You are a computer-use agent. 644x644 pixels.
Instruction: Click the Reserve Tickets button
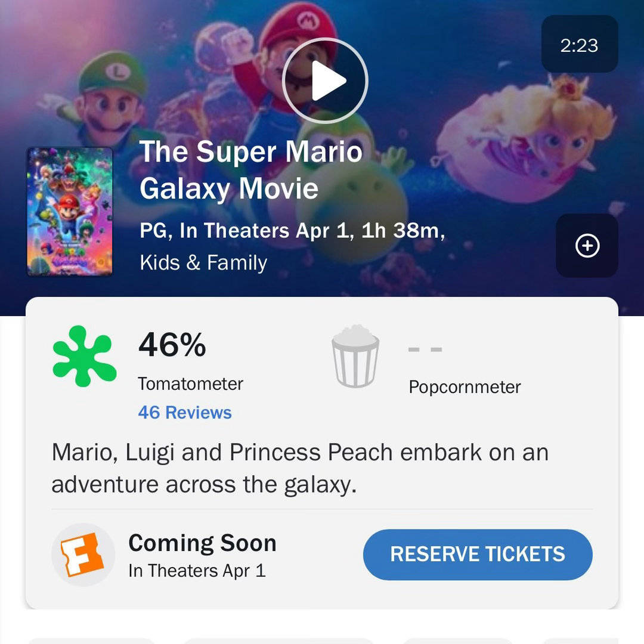click(478, 555)
